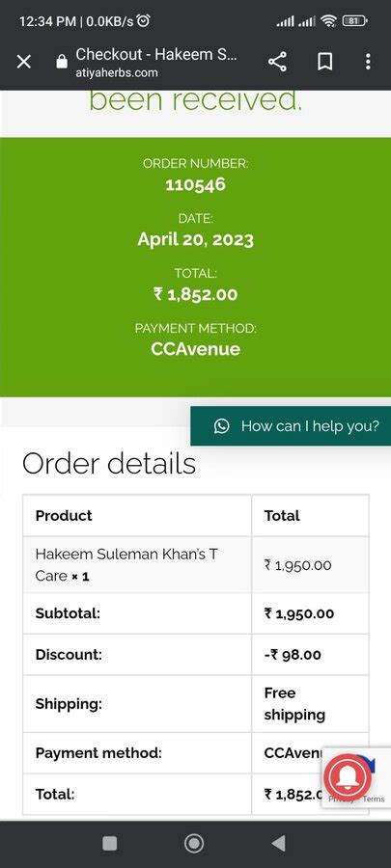Select the 'Checkout - Hakeem S...' page title
The image size is (391, 868).
pyautogui.click(x=156, y=54)
